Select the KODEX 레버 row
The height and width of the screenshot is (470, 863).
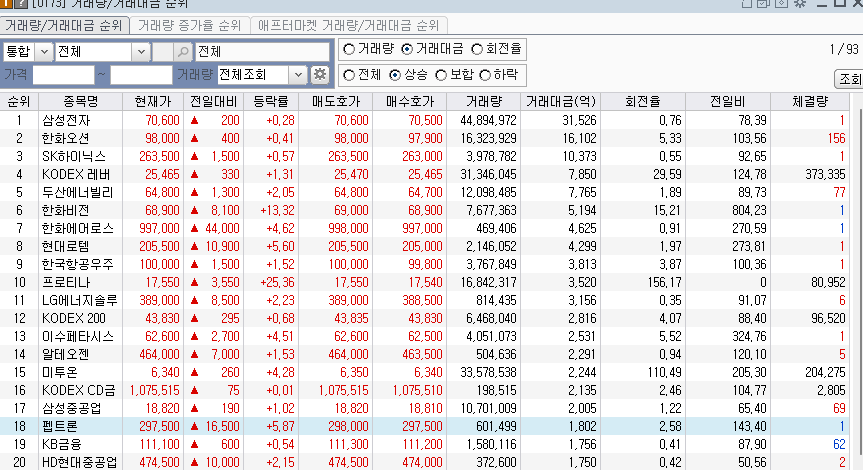424,174
